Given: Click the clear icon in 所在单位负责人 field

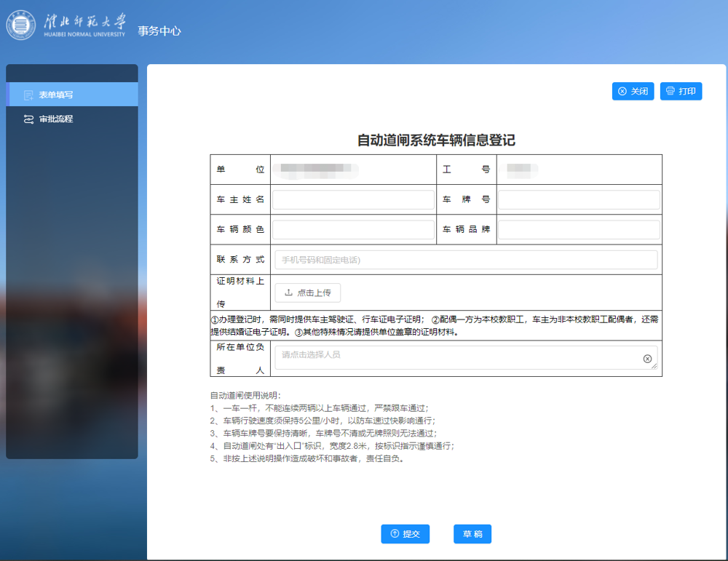Looking at the screenshot, I should coord(646,357).
